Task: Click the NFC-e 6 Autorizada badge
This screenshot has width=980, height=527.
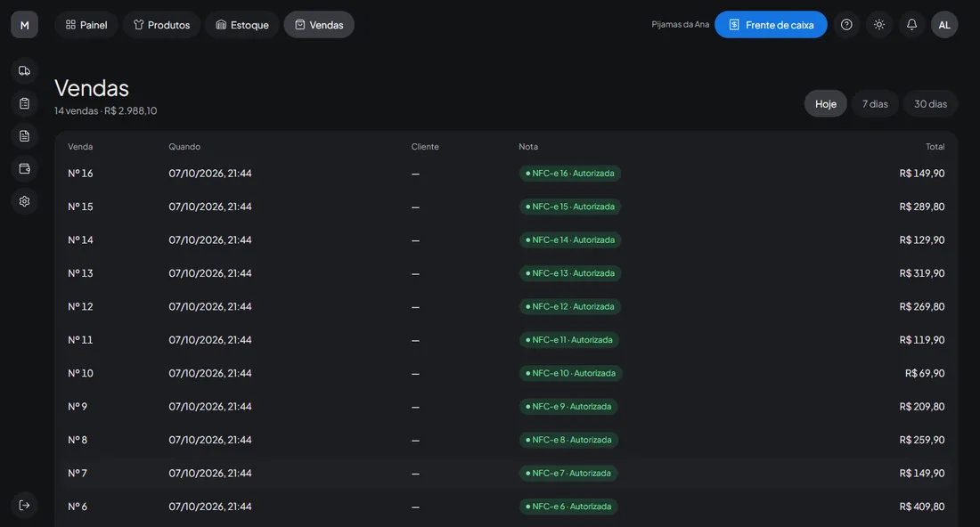Action: click(568, 507)
